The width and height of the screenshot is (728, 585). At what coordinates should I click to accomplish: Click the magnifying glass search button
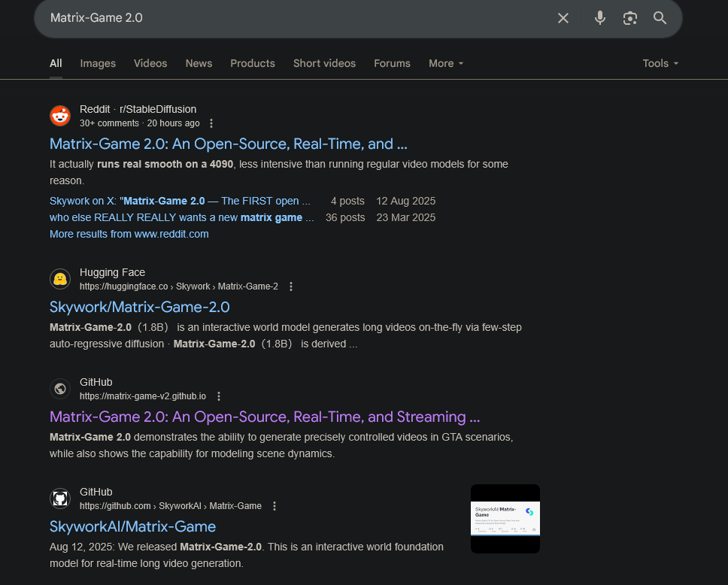pos(660,18)
